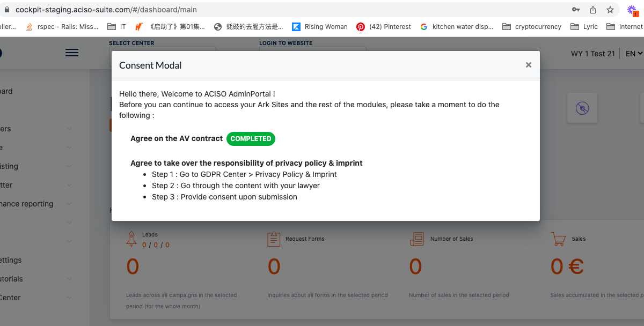Image resolution: width=644 pixels, height=326 pixels.
Task: Close the Consent Modal dialog
Action: (x=529, y=65)
